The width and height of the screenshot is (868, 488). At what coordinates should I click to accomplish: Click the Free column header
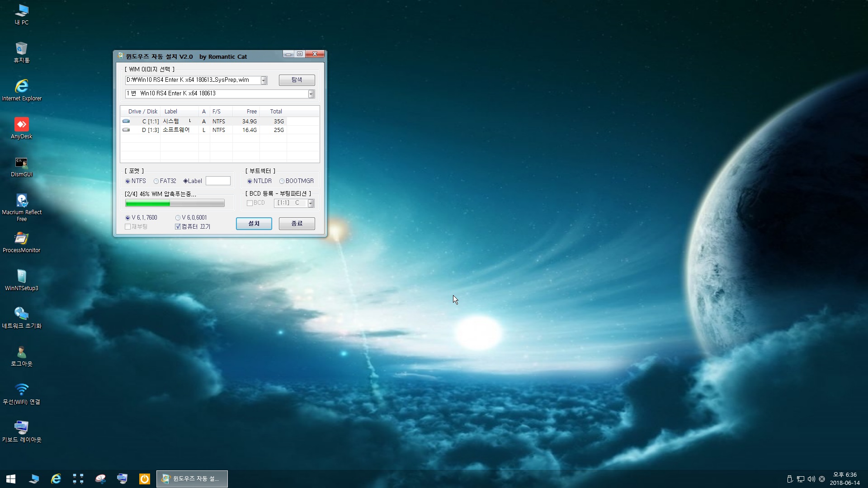[246, 112]
